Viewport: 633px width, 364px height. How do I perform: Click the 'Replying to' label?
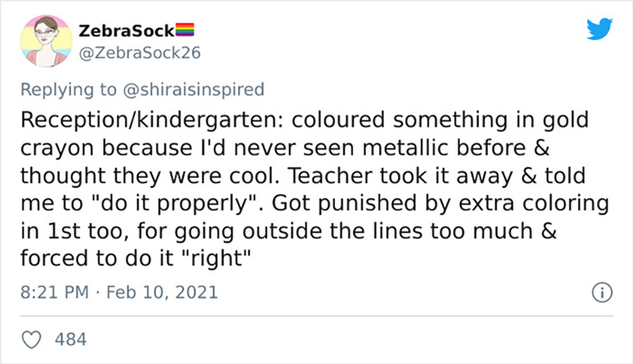(68, 89)
